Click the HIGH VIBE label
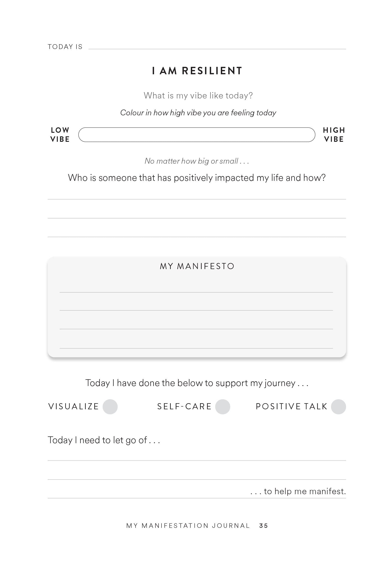This screenshot has width=392, height=568. coord(334,135)
